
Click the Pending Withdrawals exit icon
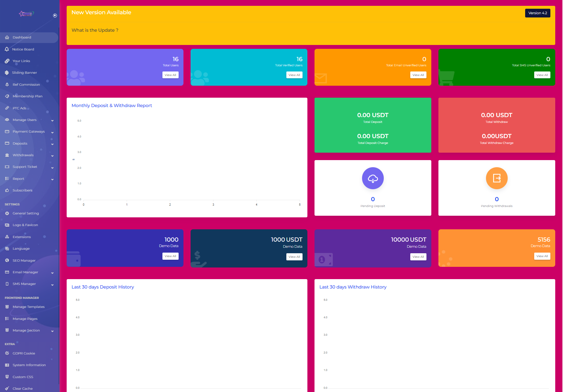tap(497, 178)
